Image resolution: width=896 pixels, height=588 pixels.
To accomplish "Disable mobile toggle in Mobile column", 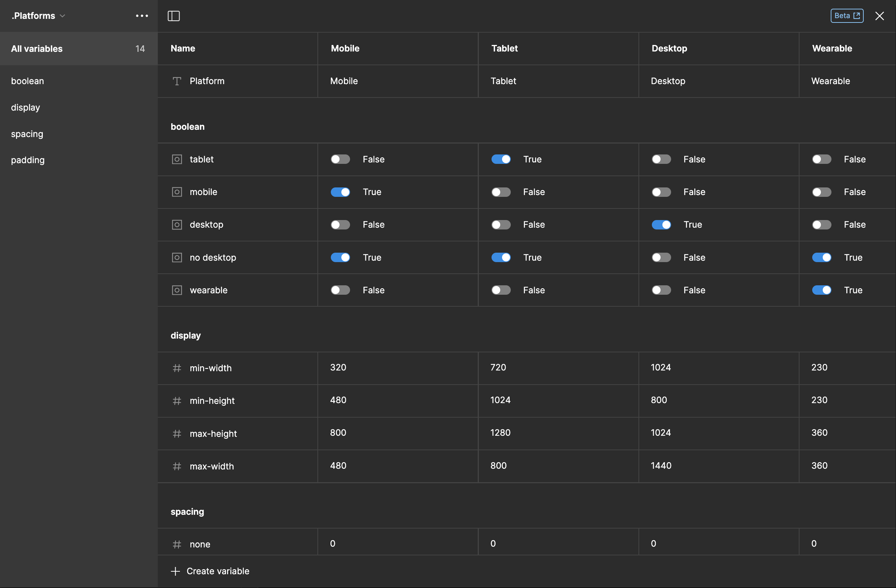I will pos(340,192).
